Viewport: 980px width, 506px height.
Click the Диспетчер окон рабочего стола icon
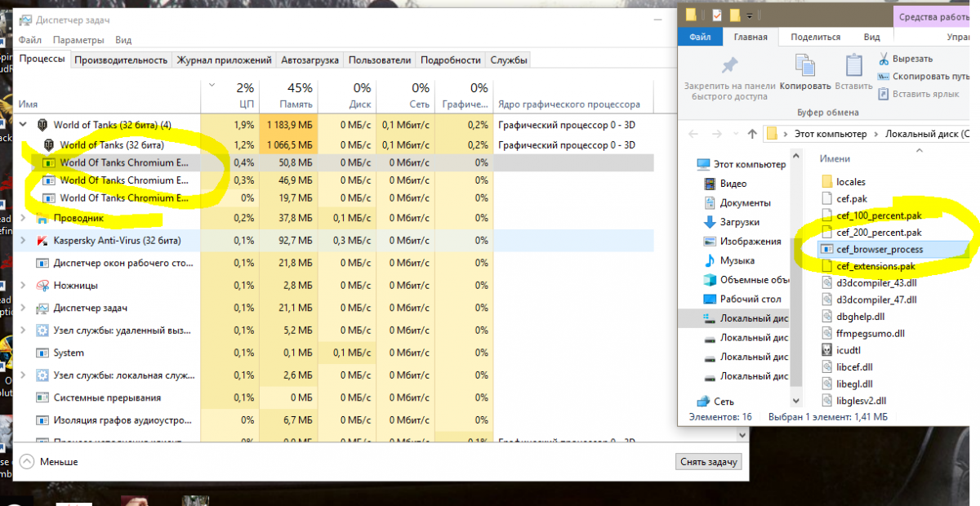(42, 263)
